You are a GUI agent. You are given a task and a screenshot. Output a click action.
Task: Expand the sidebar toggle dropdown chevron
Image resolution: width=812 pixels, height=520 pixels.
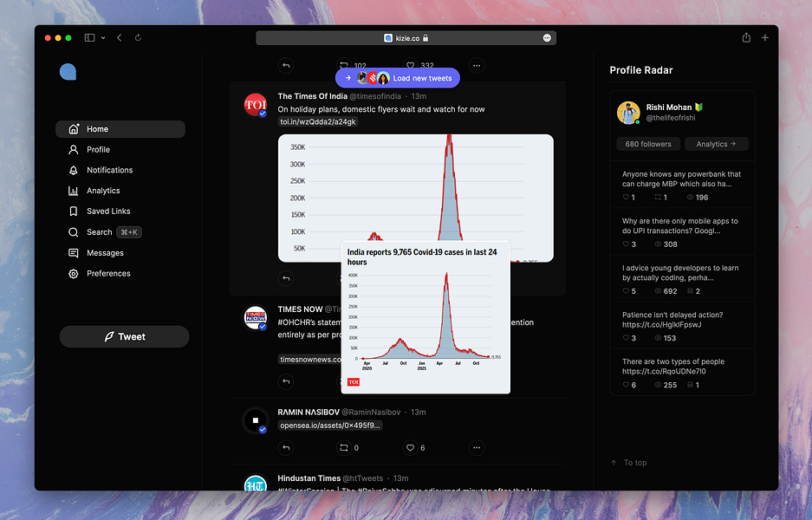click(103, 38)
